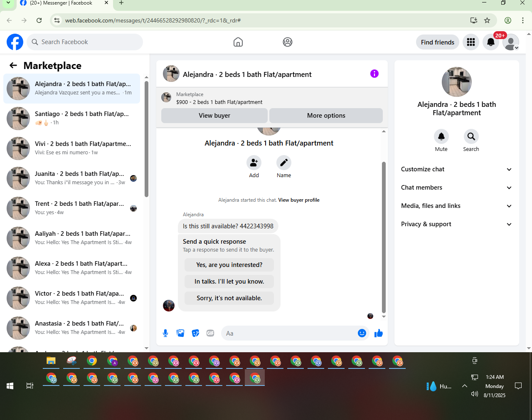Show hidden system tray icons
This screenshot has width=532, height=420.
(465, 386)
